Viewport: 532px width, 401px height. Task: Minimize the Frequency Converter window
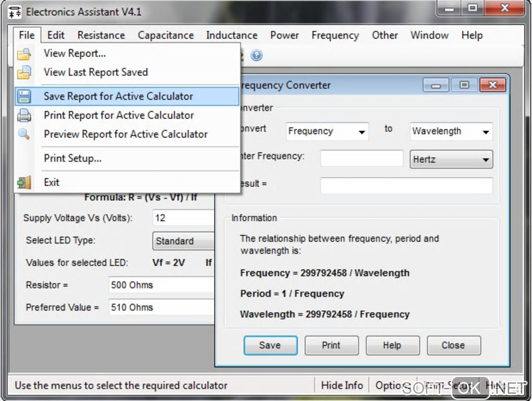tap(436, 85)
